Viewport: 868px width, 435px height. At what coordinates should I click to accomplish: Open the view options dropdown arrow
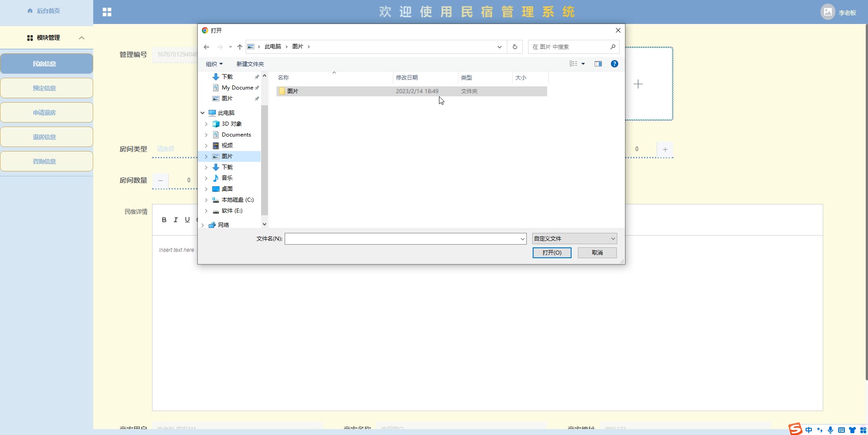point(583,64)
